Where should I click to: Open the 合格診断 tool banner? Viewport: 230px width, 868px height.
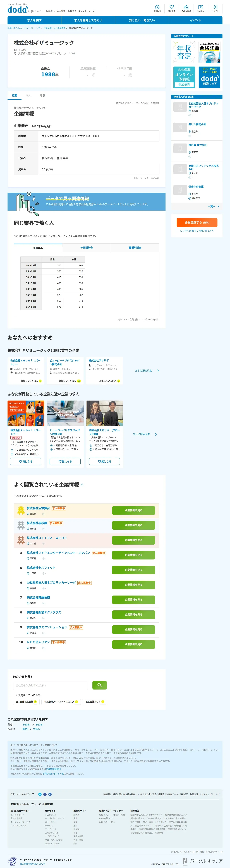click(209, 52)
